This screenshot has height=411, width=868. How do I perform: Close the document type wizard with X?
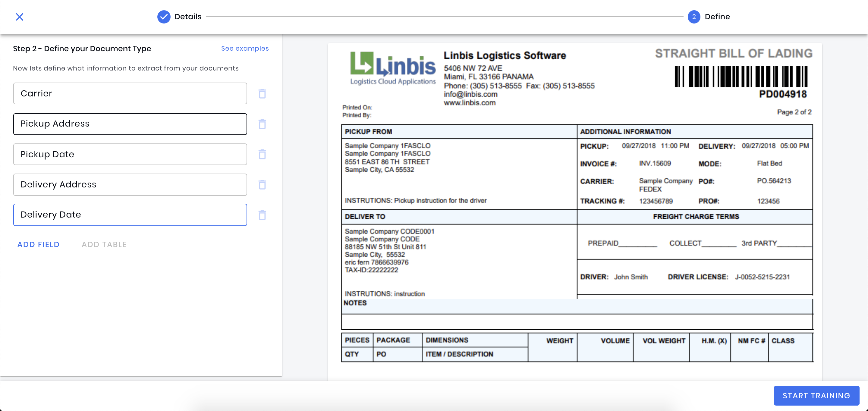point(20,17)
